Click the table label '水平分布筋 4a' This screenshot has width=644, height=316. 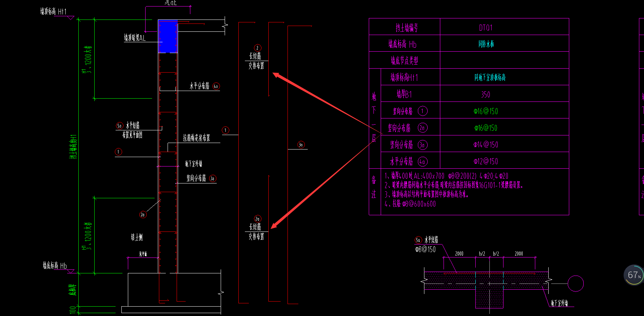(409, 161)
